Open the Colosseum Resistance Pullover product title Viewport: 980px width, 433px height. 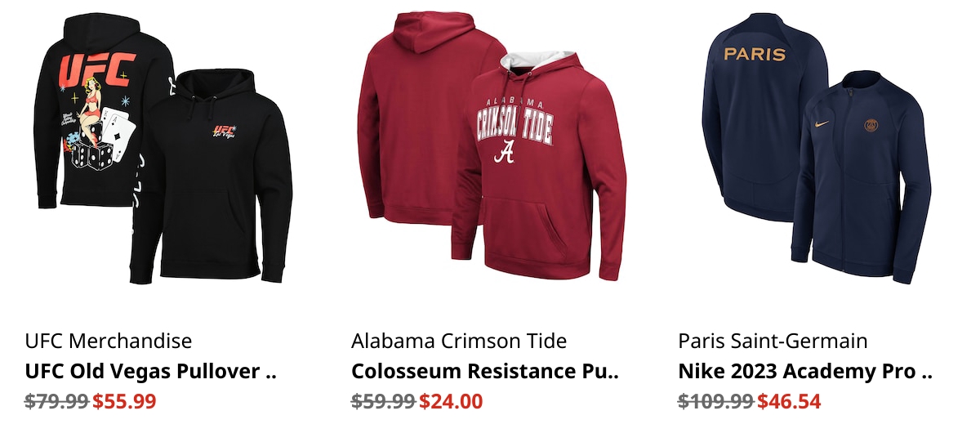(485, 372)
